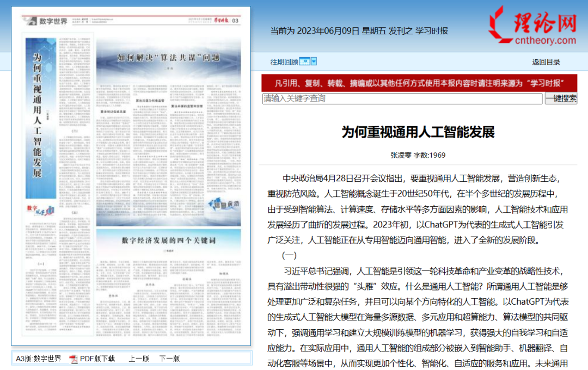Download the page via PDF版下载
Screen dimensions: 588x370
click(x=97, y=359)
